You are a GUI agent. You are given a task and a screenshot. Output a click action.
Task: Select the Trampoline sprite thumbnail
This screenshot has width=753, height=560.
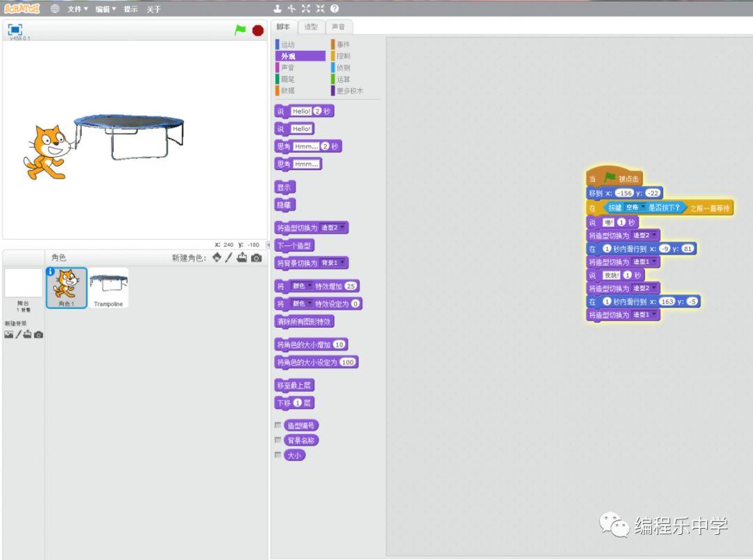point(109,288)
